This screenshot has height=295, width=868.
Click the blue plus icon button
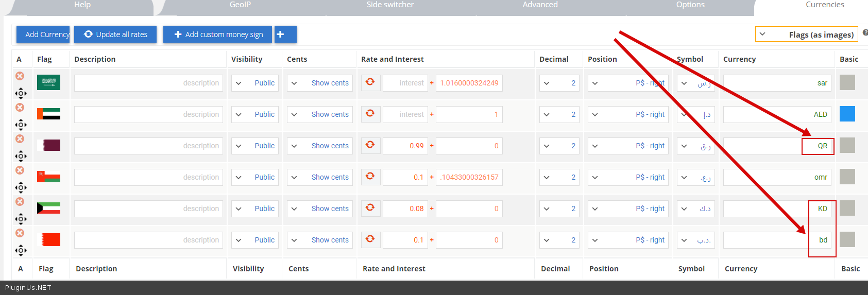click(285, 34)
